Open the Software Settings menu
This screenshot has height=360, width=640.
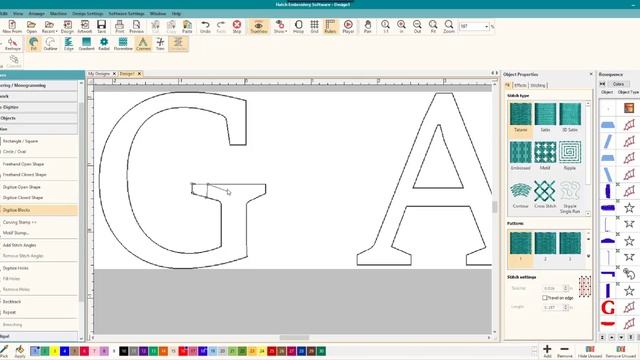coord(127,13)
